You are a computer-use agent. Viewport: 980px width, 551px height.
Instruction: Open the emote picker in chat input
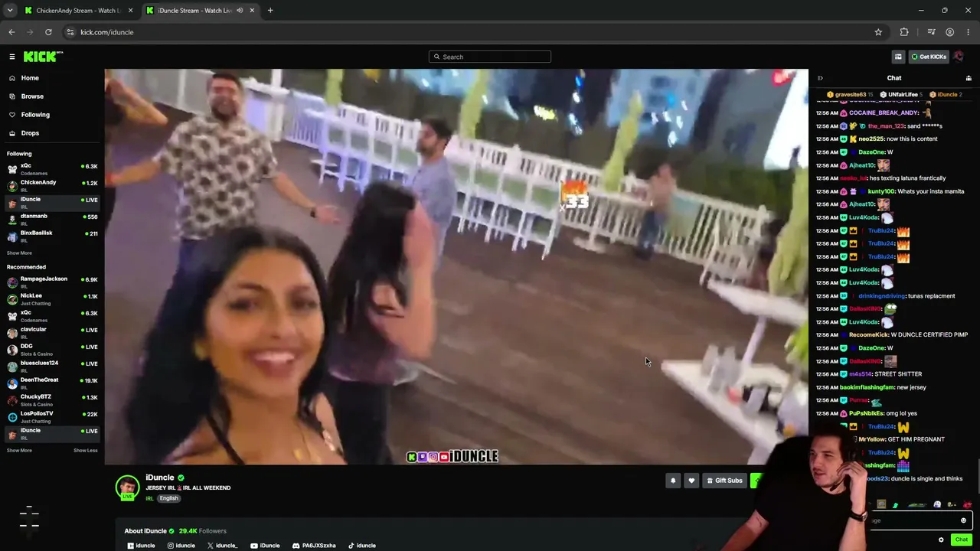(963, 520)
